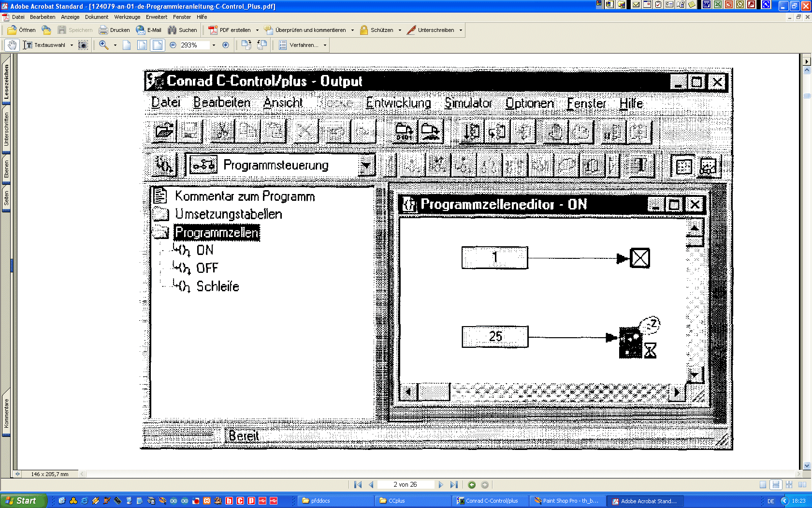Click the green previous view button
The height and width of the screenshot is (508, 812).
[472, 484]
